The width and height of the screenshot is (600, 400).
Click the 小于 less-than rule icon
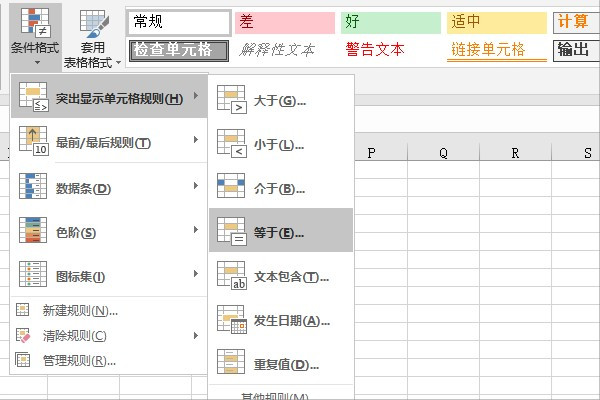[x=231, y=144]
